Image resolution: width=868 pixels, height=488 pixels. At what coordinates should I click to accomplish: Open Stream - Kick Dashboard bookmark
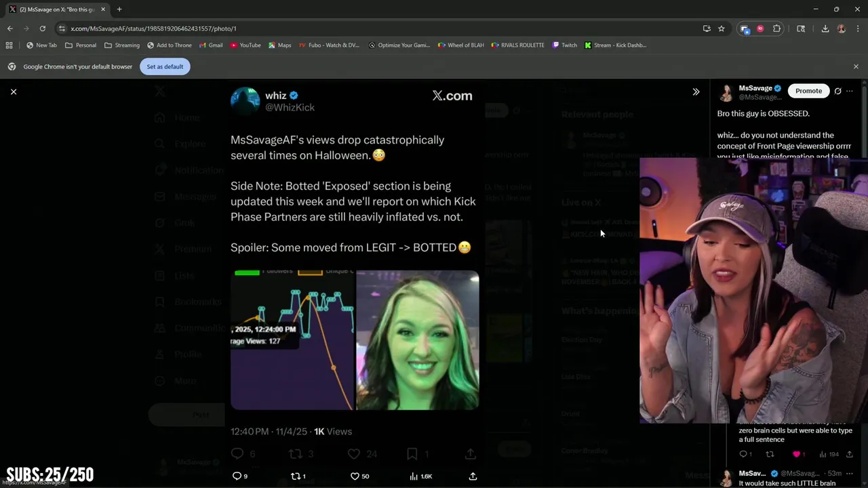pos(616,45)
